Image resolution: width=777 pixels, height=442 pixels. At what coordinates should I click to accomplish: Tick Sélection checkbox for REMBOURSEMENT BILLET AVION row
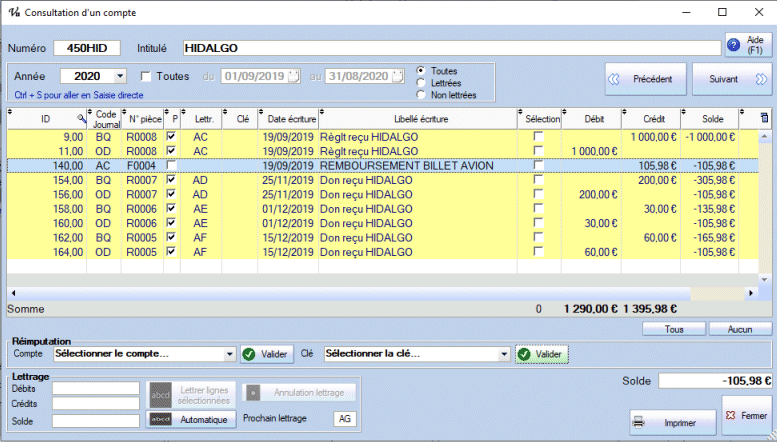point(539,165)
